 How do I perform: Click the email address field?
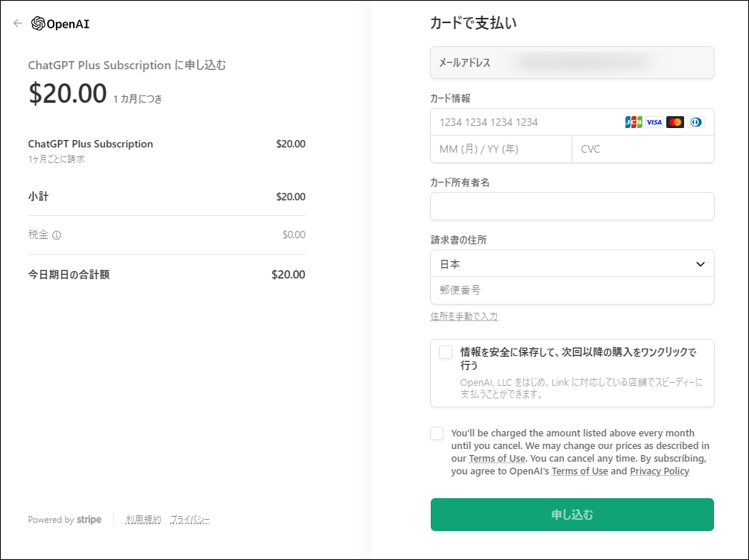[572, 63]
